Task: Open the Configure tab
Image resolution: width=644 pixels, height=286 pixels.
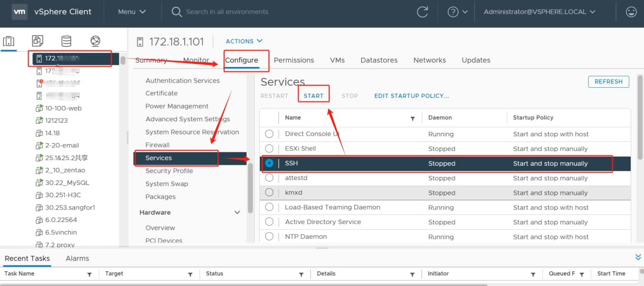Action: click(242, 60)
